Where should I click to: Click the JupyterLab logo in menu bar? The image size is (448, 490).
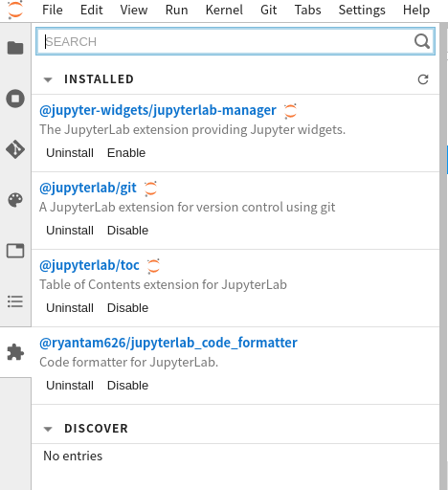(x=15, y=10)
